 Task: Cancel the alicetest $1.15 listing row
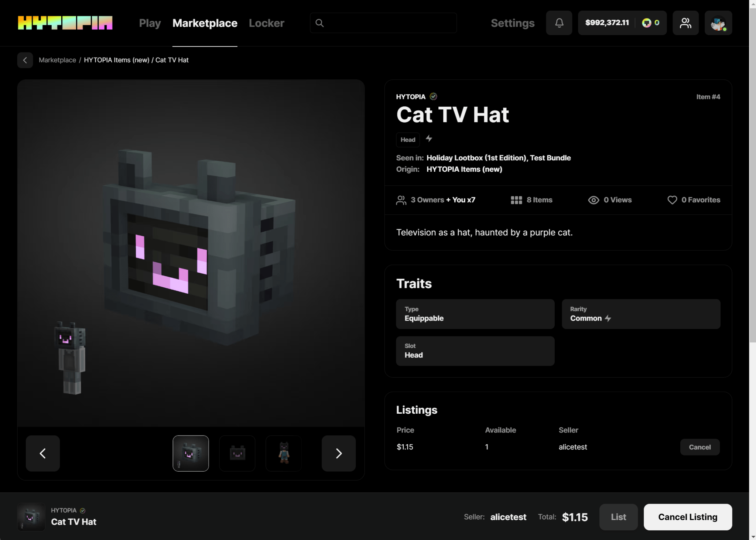pyautogui.click(x=699, y=447)
